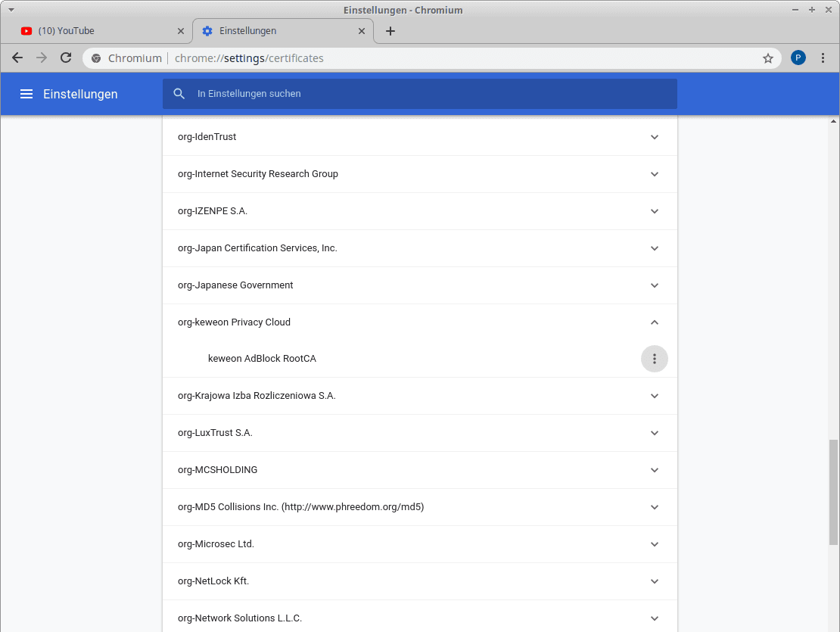Expand org-Internet Security Research Group
840x632 pixels.
(654, 174)
